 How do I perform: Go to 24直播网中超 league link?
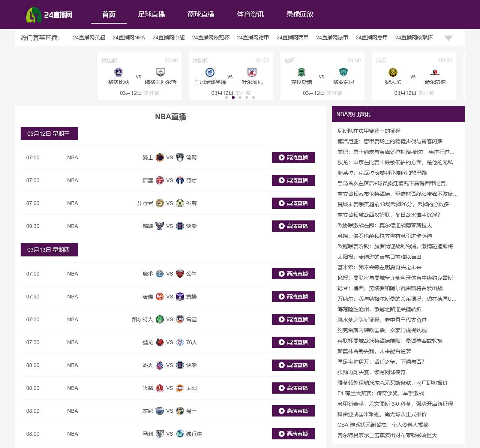(168, 37)
